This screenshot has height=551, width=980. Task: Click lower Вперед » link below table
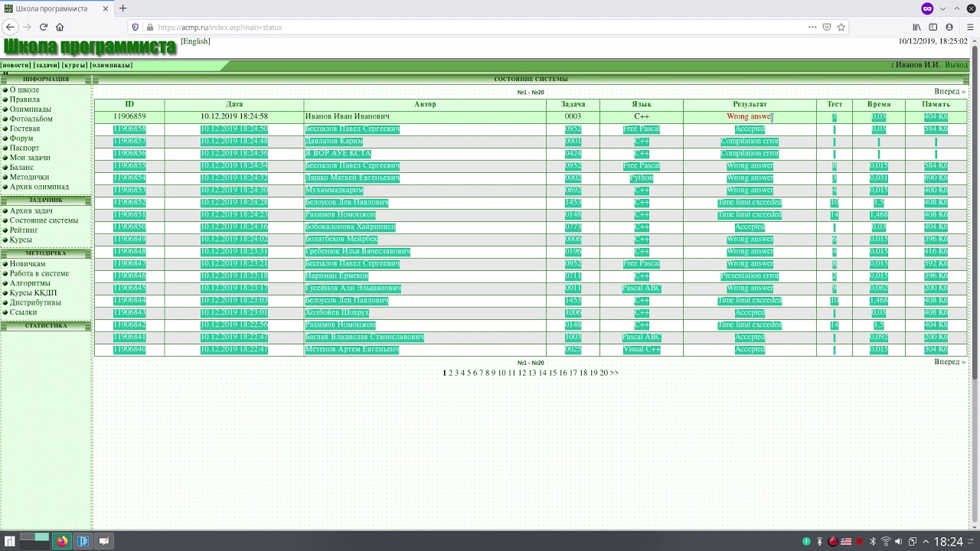(x=949, y=361)
